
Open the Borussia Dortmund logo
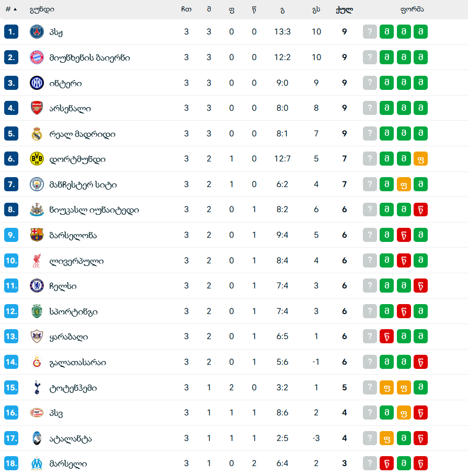point(37,159)
